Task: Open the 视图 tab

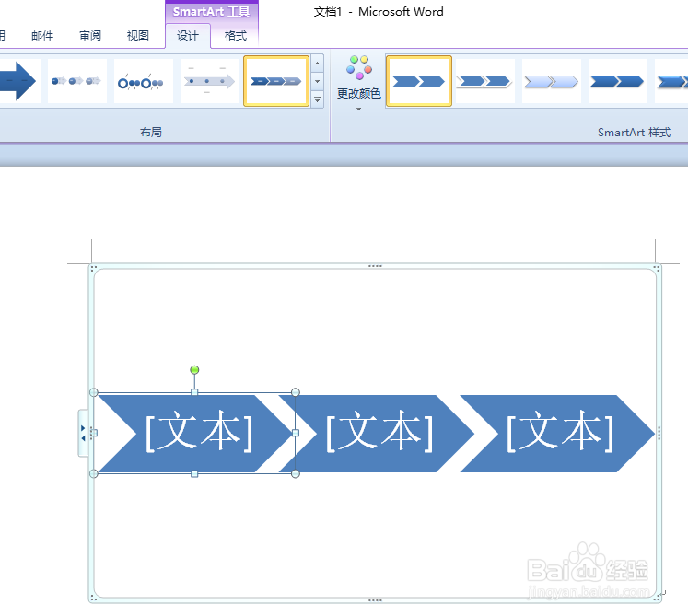Action: click(138, 36)
